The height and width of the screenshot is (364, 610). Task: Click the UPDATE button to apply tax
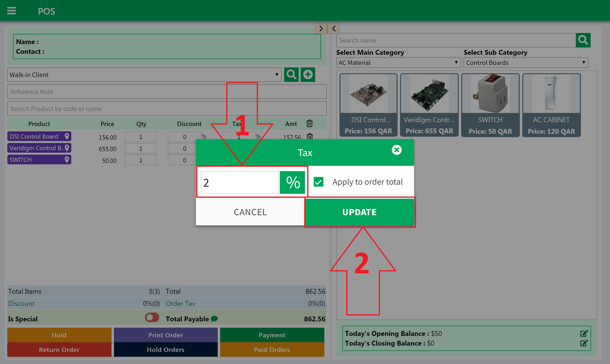359,212
